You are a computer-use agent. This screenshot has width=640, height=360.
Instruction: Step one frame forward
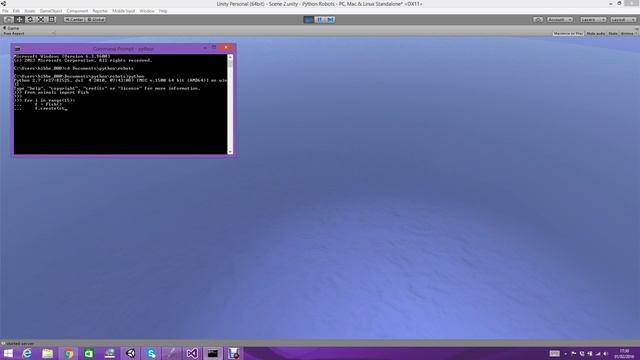click(331, 20)
